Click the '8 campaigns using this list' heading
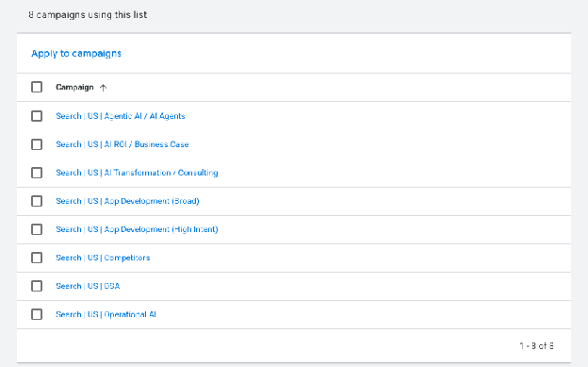The image size is (588, 367). (x=88, y=15)
